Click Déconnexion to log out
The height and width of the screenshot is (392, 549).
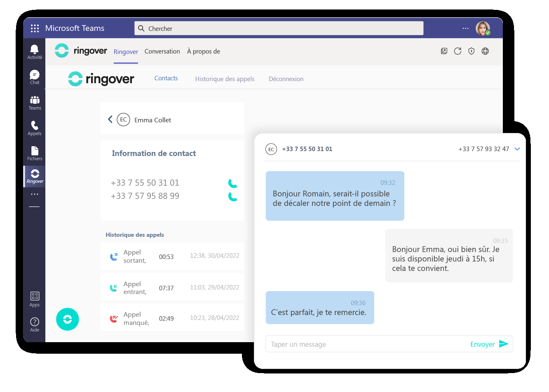pos(286,79)
